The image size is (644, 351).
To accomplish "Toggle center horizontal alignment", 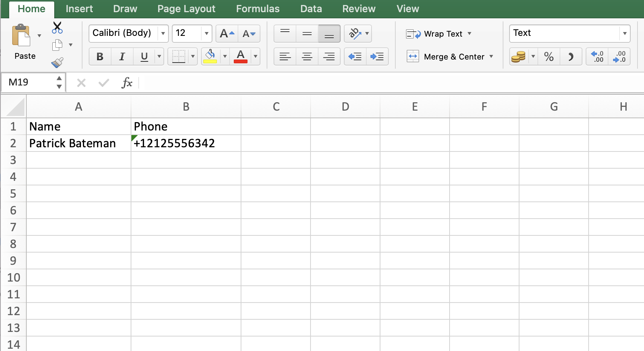I will [x=307, y=57].
